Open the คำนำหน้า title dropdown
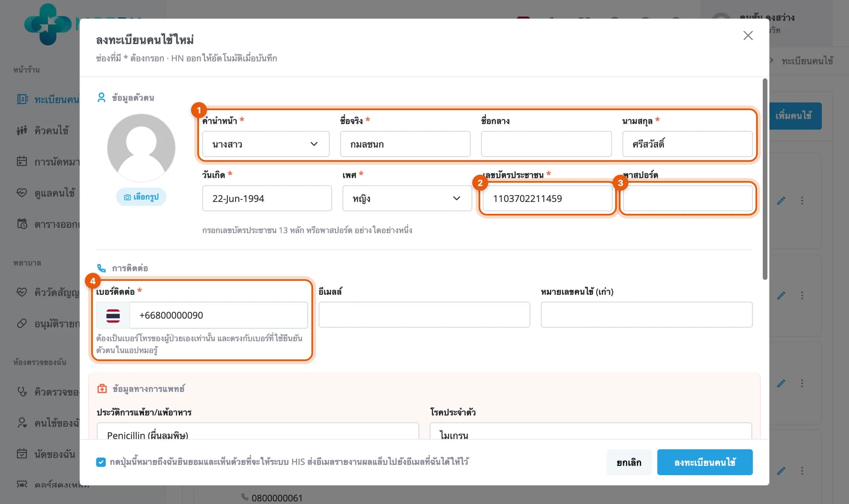849x504 pixels. (x=266, y=144)
